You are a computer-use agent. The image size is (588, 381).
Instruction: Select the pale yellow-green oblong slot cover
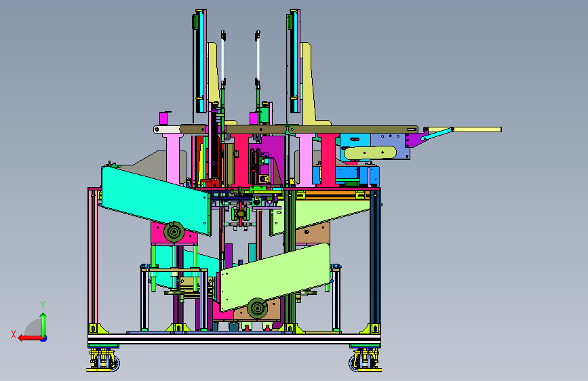pos(370,153)
